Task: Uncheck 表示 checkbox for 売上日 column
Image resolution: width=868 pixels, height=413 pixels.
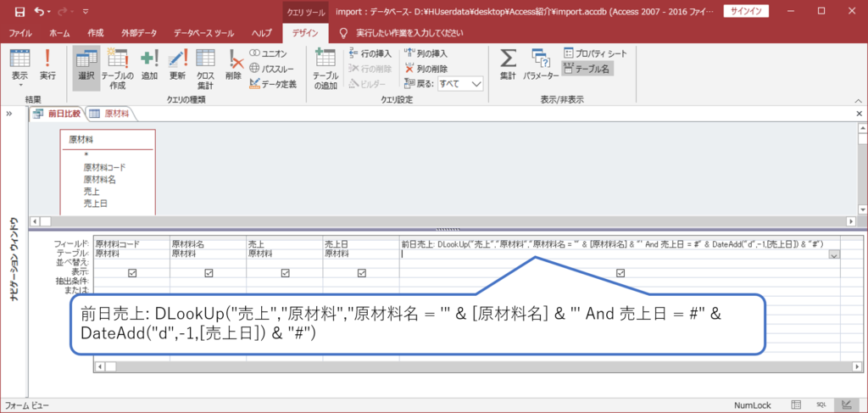Action: (x=361, y=272)
